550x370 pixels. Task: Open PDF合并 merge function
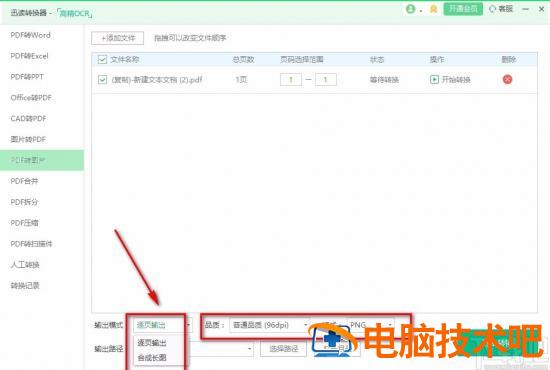point(24,181)
